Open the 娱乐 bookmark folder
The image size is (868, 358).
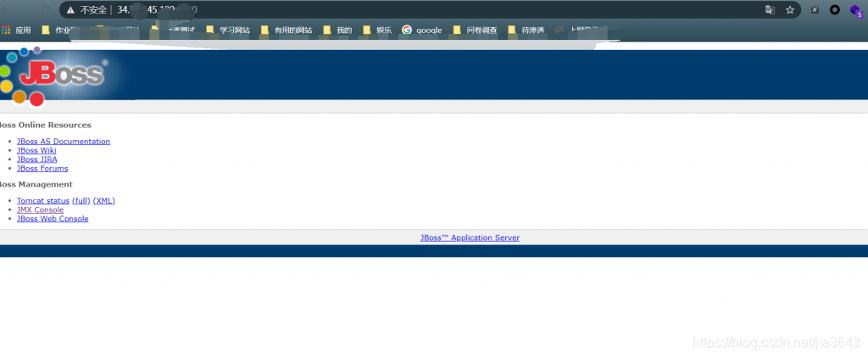[377, 31]
